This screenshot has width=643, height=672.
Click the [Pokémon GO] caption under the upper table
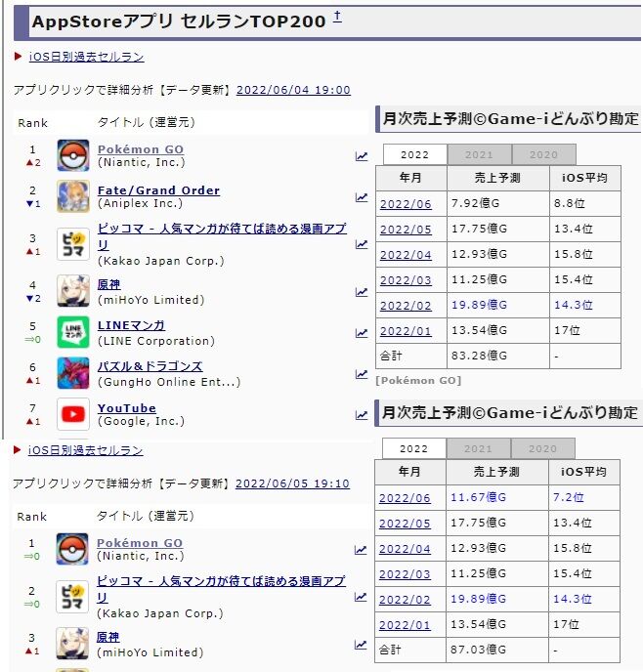(x=418, y=381)
